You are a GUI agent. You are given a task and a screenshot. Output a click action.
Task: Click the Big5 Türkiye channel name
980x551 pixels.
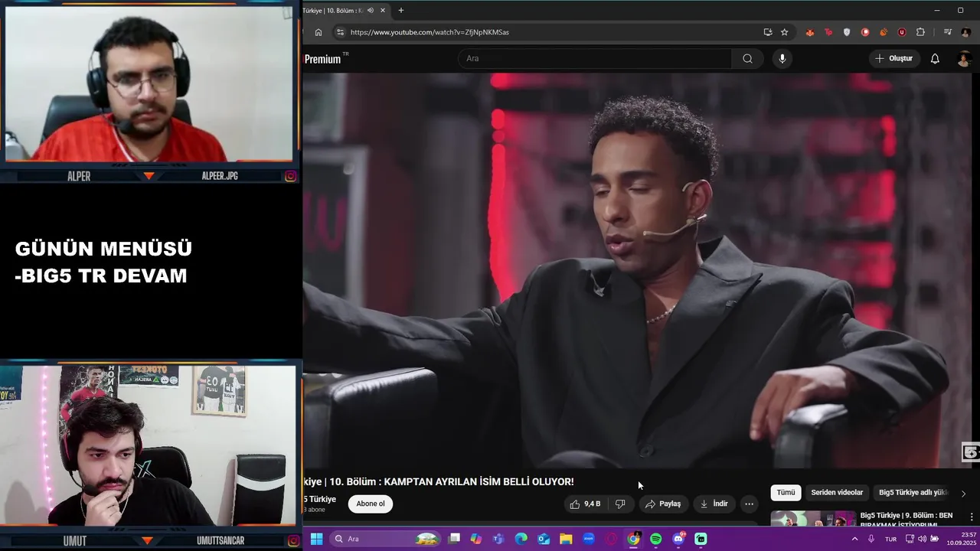click(320, 499)
